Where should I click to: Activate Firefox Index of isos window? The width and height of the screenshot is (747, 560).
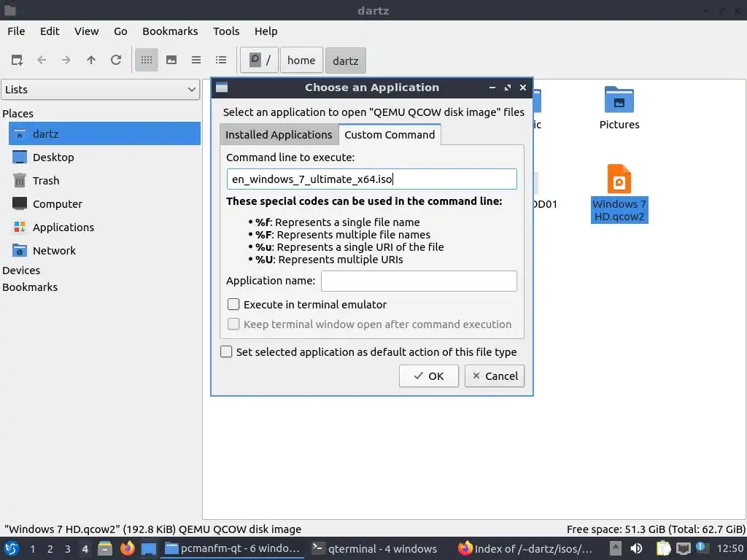[x=527, y=548]
